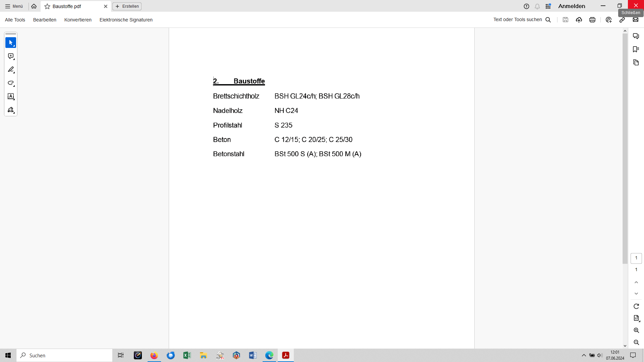Star the Baustoffe.pdf tab

[x=47, y=6]
